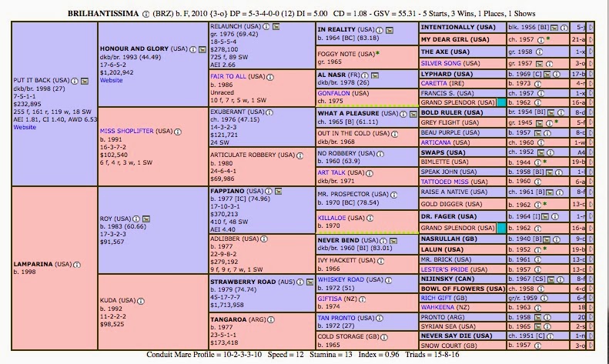Open Website link under HONOUR AND GLORY

(x=111, y=80)
